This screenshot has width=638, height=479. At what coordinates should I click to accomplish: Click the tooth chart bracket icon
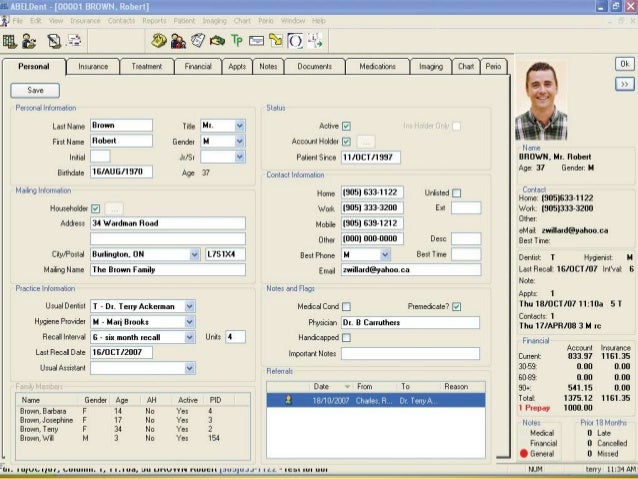[295, 41]
